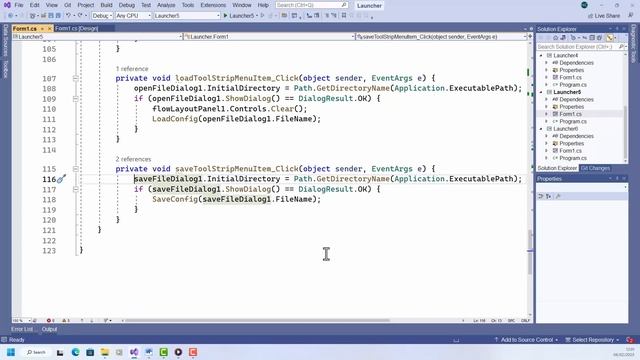Click the Undo arrow in the toolbar
The height and width of the screenshot is (360, 640).
pyautogui.click(x=68, y=16)
